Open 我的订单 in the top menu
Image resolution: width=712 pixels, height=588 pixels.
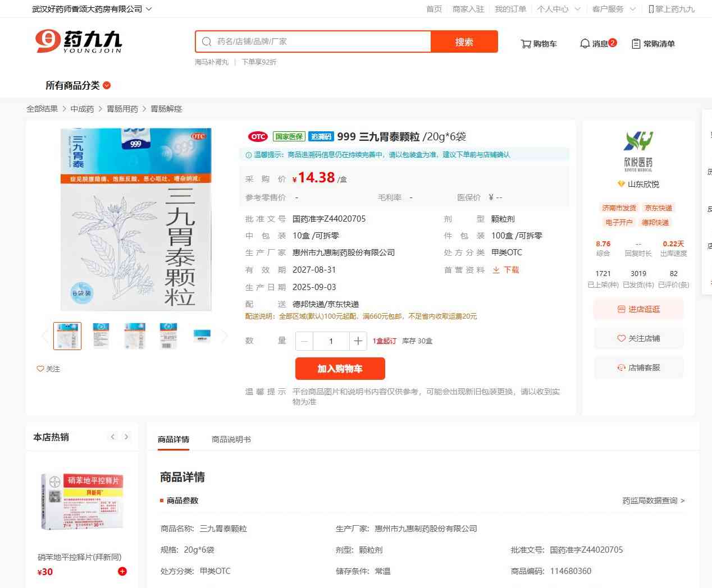coord(510,9)
